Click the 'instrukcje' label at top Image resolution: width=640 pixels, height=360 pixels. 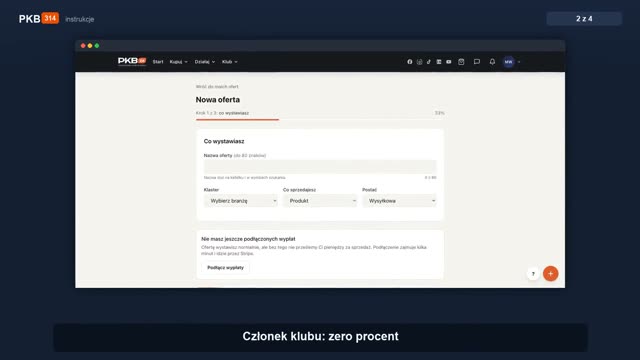(x=80, y=19)
